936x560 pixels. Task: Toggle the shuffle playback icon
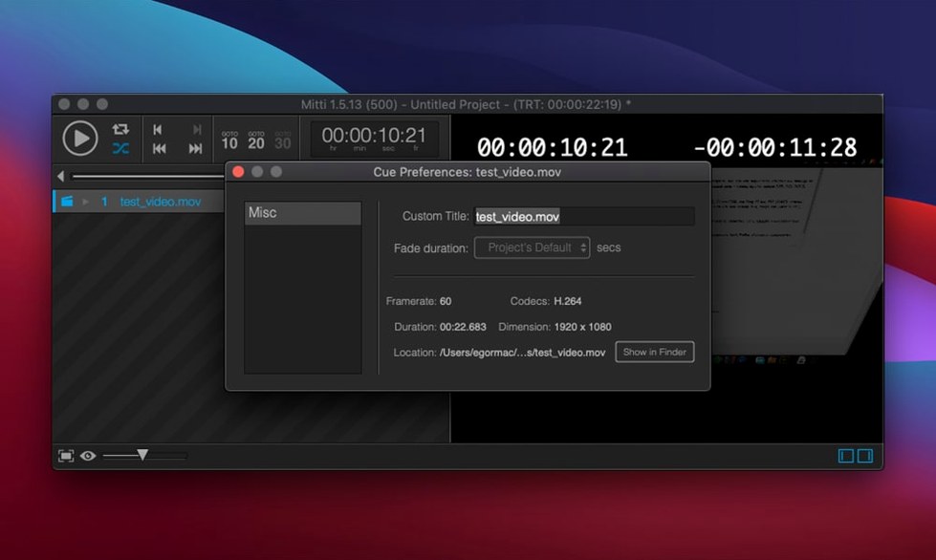pos(120,148)
